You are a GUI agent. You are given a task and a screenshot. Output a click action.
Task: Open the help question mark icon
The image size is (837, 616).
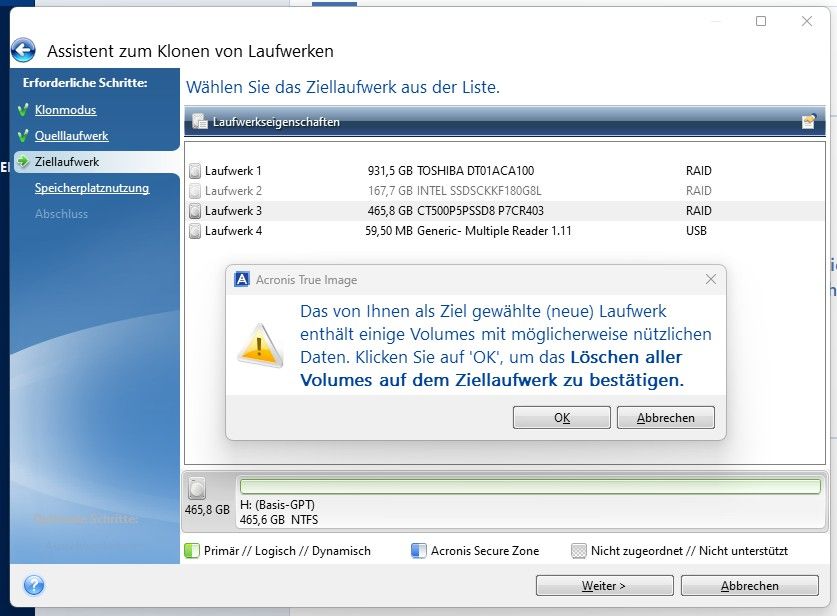pyautogui.click(x=35, y=585)
